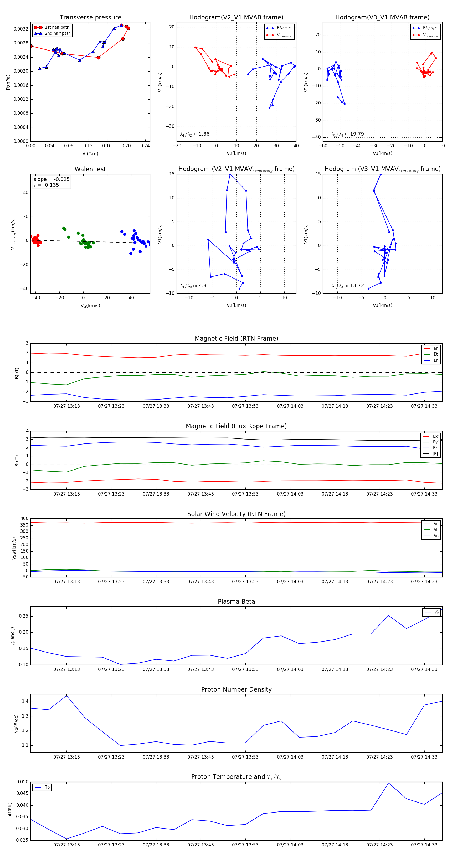Select the 'Bt' legend entry
473x868 pixels.
[x=431, y=354]
